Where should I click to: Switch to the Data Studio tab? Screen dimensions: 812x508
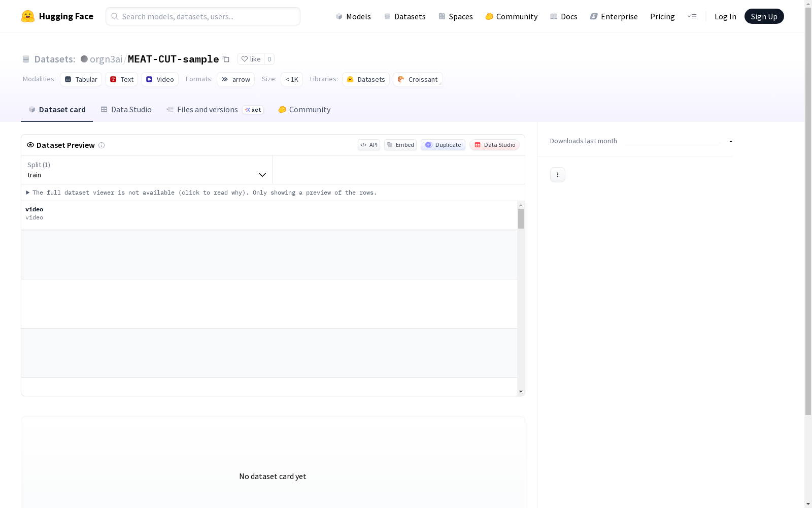pyautogui.click(x=126, y=110)
